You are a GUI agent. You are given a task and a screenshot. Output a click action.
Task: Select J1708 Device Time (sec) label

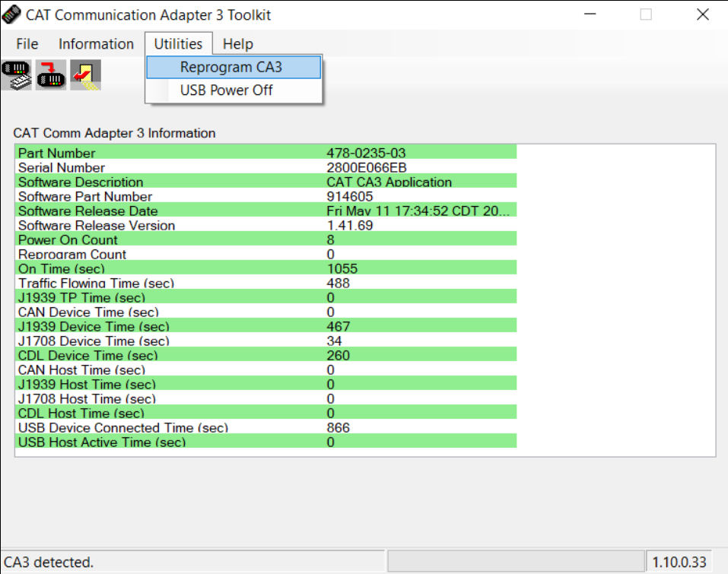(x=94, y=341)
